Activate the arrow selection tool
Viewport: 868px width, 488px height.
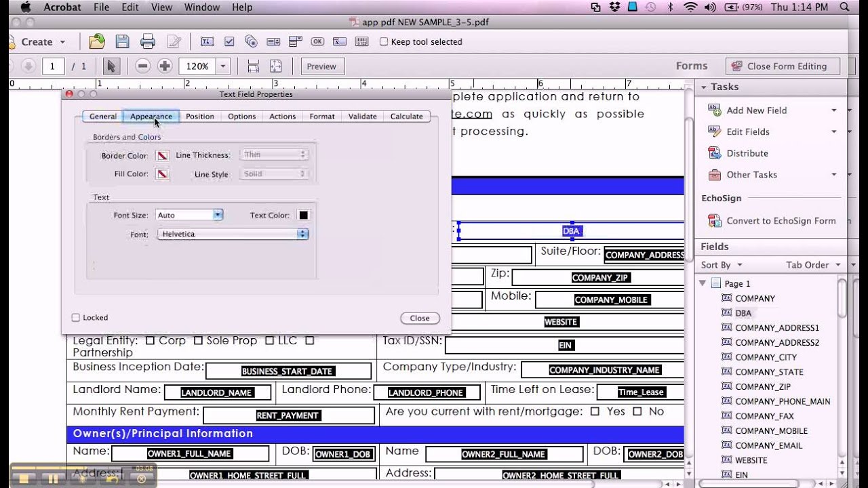click(112, 66)
